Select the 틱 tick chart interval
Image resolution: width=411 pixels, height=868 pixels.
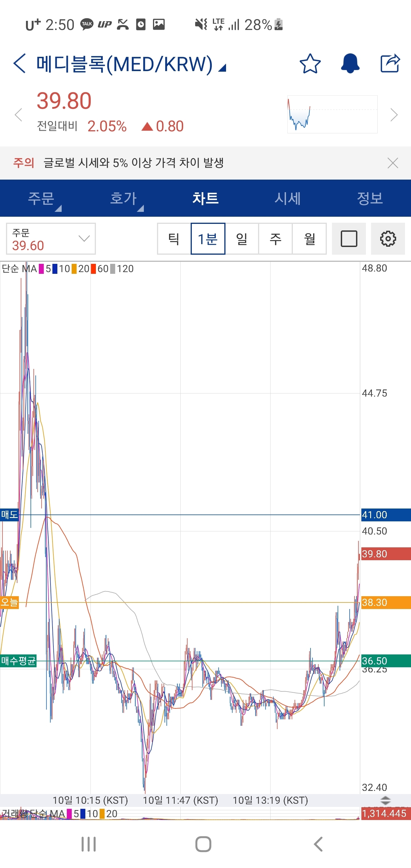[x=174, y=239]
